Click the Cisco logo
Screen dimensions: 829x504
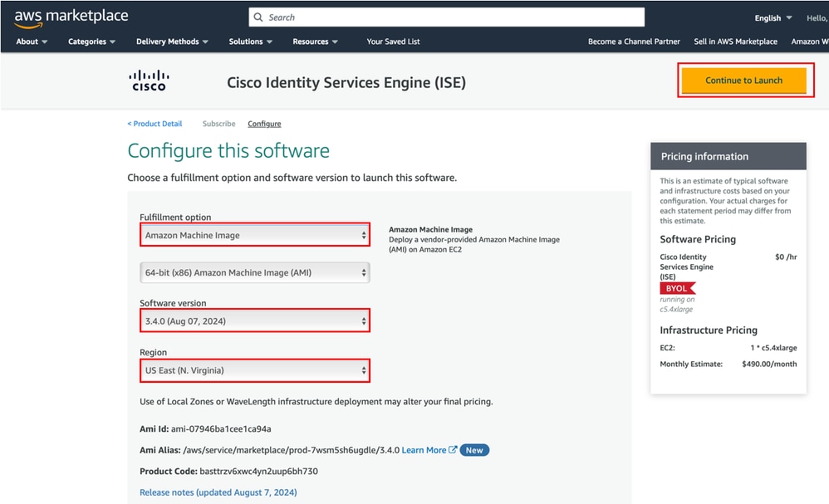tap(149, 81)
